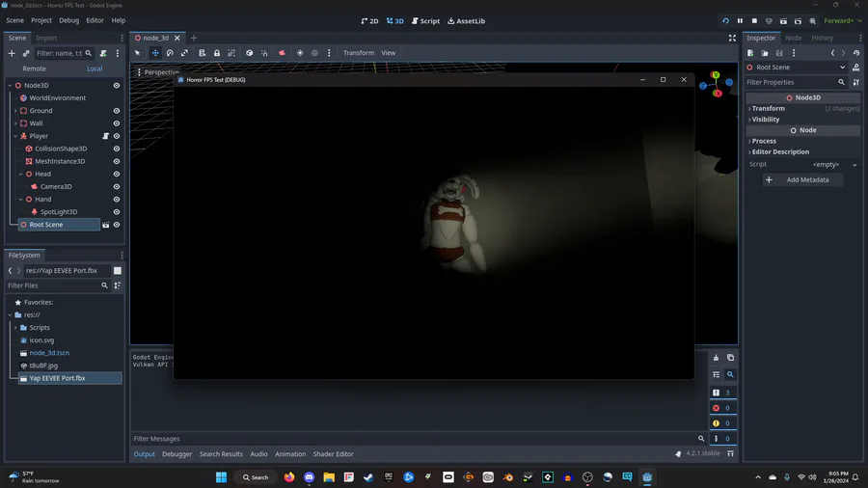Viewport: 868px width, 488px height.
Task: Click the red camera preview override icon
Action: [282, 53]
